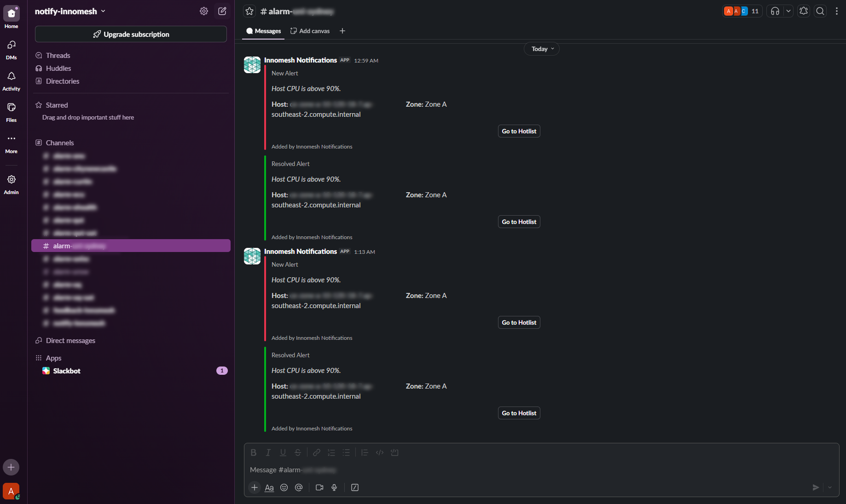Insert a link with the link icon

[317, 452]
